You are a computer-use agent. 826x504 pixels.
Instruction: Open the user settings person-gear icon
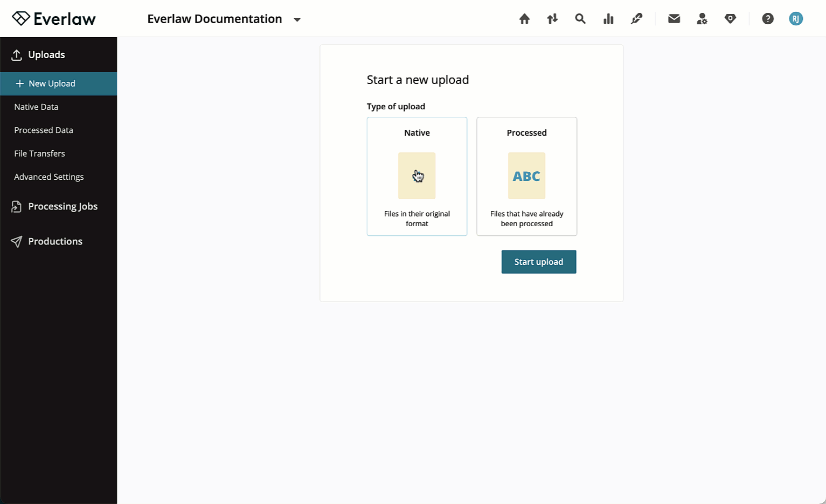pos(702,19)
